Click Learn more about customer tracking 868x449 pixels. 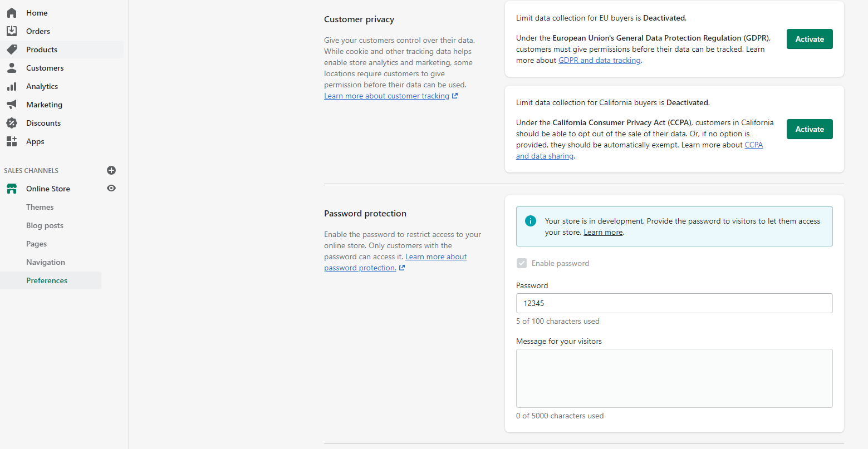(386, 96)
